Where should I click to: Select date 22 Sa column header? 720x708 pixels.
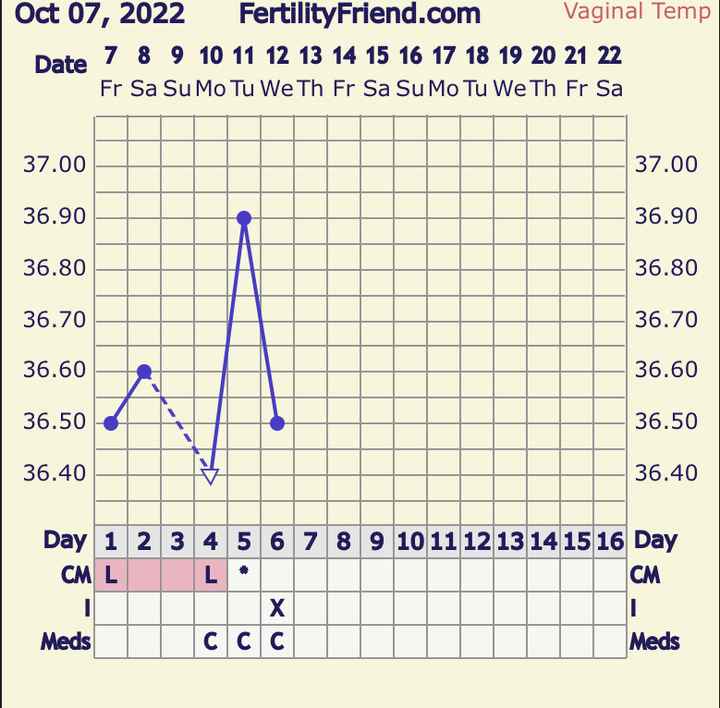609,72
